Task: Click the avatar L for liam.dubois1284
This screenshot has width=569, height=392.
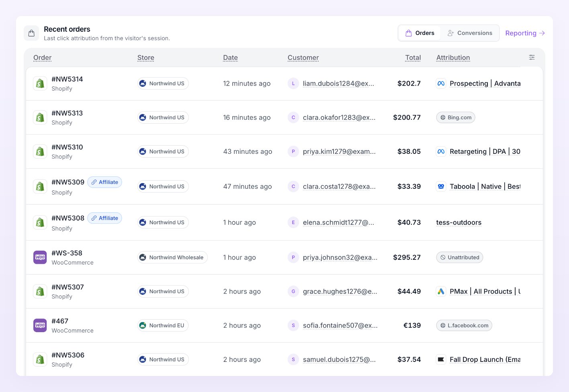Action: click(x=293, y=84)
